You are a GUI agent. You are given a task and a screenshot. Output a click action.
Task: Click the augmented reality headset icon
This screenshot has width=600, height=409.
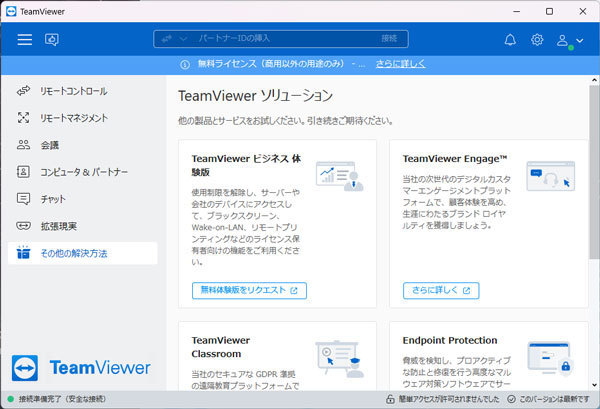(23, 226)
